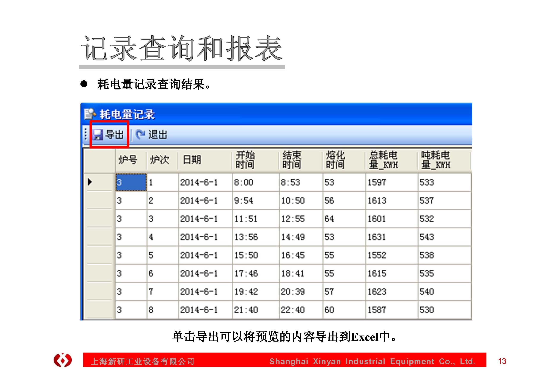Select total power cell 1631

[392, 237]
